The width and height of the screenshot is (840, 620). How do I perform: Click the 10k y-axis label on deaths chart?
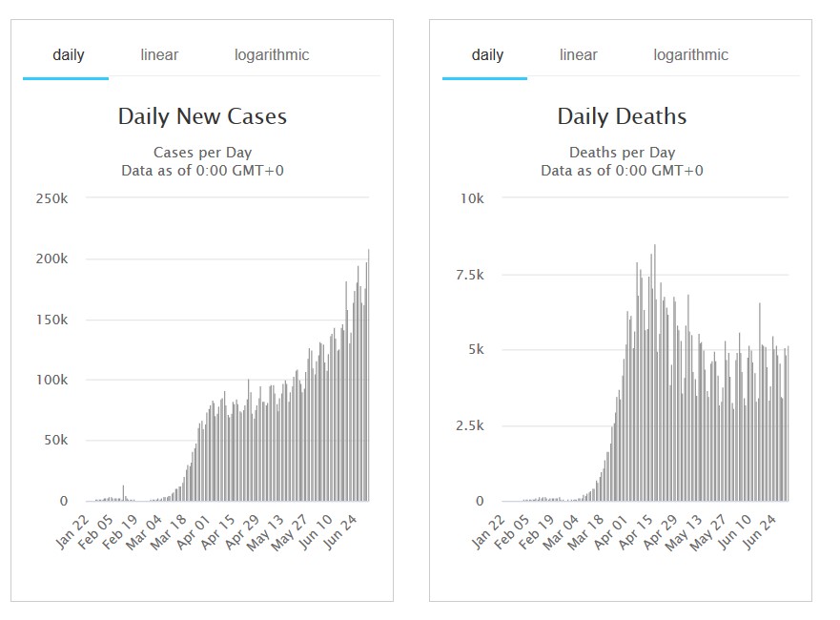(473, 198)
